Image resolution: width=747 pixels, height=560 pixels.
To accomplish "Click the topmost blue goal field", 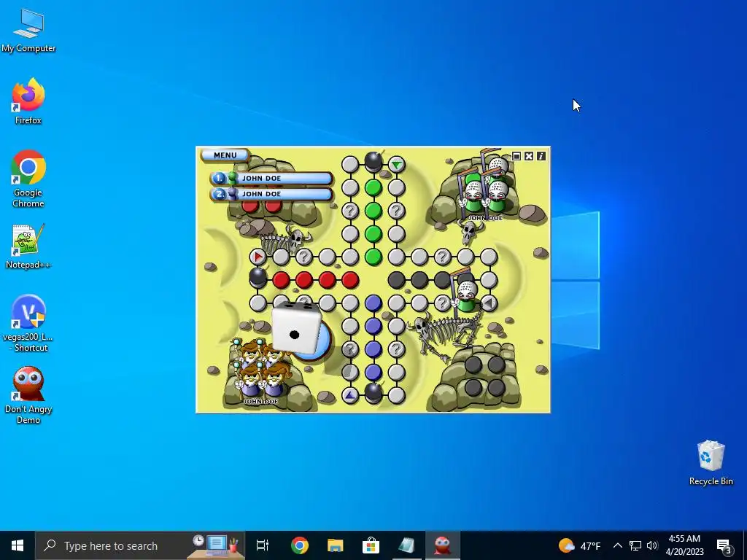I will 373,303.
